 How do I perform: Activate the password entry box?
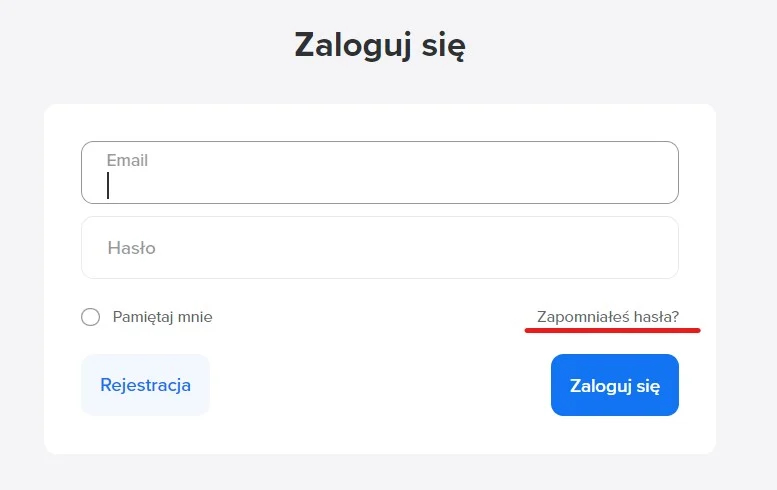pos(380,247)
